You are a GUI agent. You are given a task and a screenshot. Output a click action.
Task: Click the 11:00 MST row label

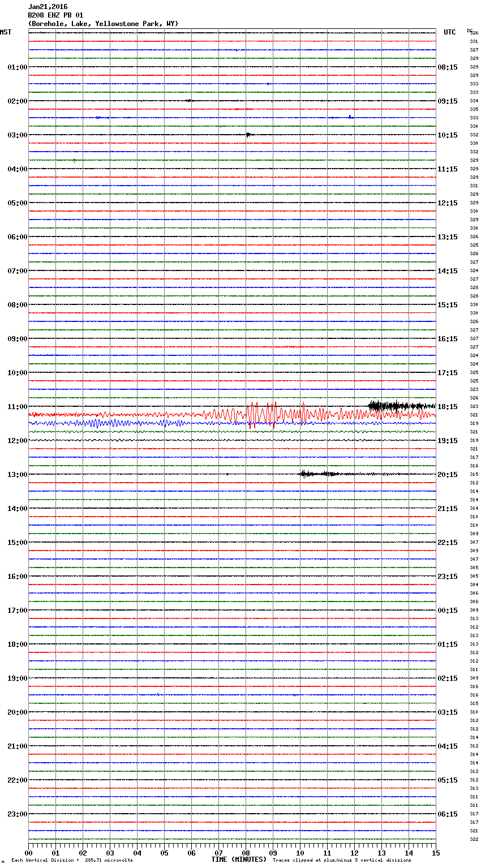tap(17, 407)
